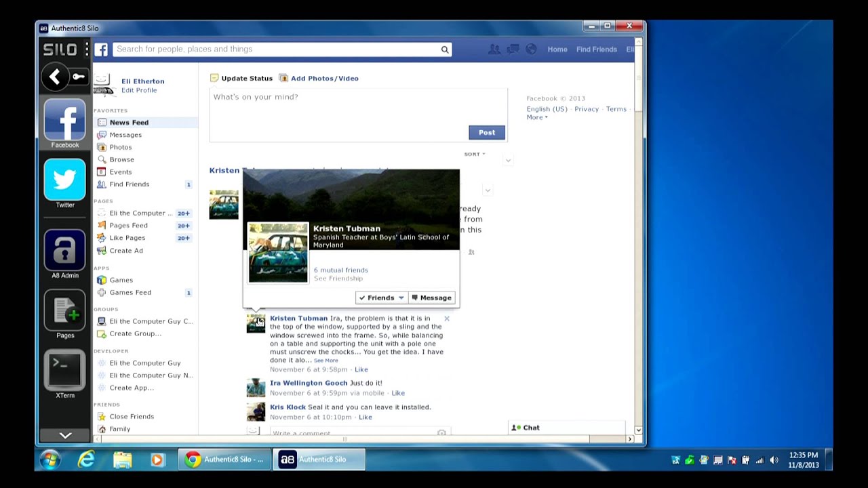Open File Explorer folder on taskbar
Image resolution: width=868 pixels, height=488 pixels.
point(122,460)
